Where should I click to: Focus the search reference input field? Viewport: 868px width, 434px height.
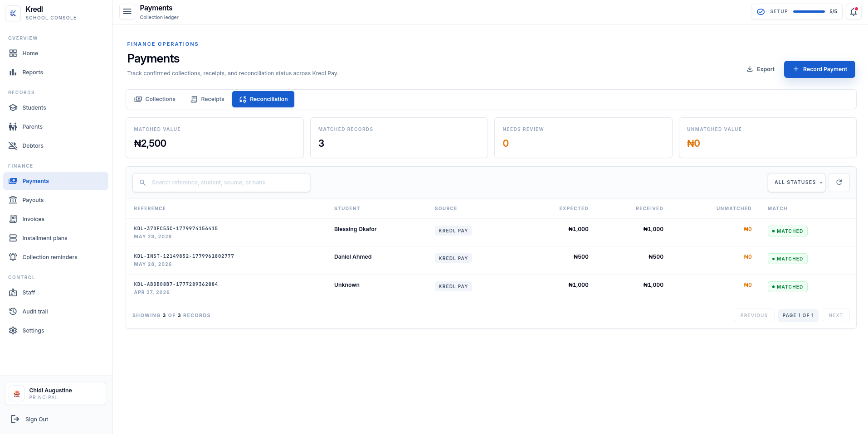point(221,183)
